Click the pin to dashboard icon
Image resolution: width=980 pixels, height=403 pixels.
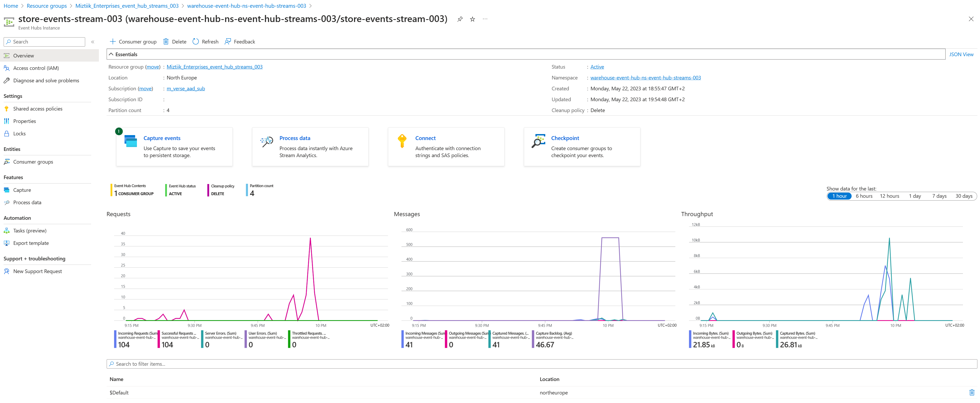[459, 19]
